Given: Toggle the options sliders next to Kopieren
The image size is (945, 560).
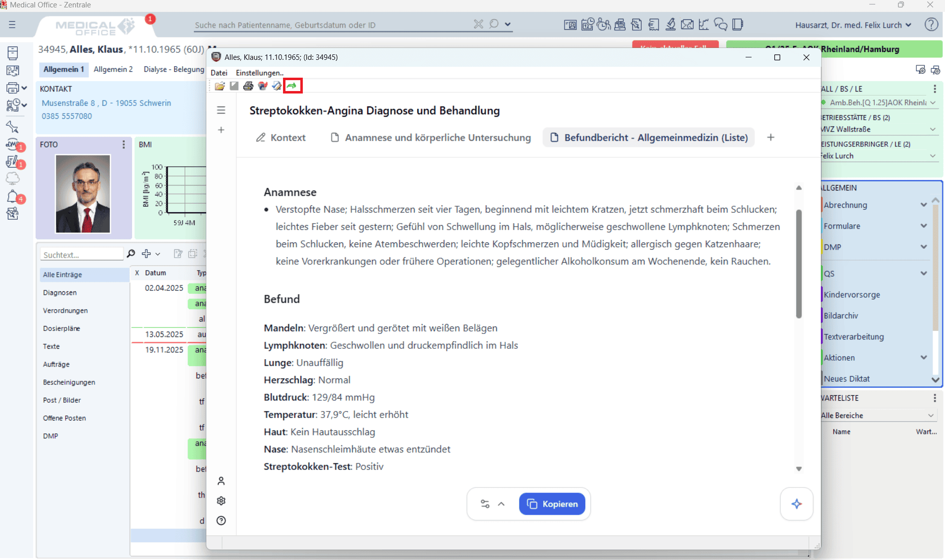Looking at the screenshot, I should point(485,504).
